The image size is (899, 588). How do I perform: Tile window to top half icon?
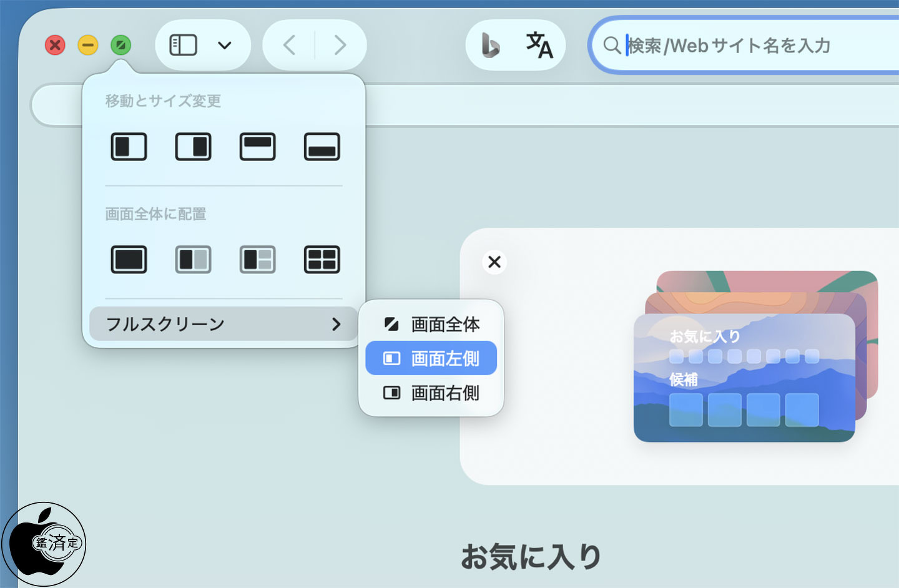pyautogui.click(x=257, y=147)
